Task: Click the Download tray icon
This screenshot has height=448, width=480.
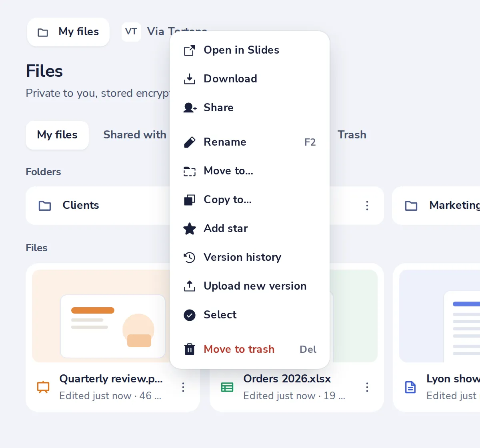Action: [190, 79]
